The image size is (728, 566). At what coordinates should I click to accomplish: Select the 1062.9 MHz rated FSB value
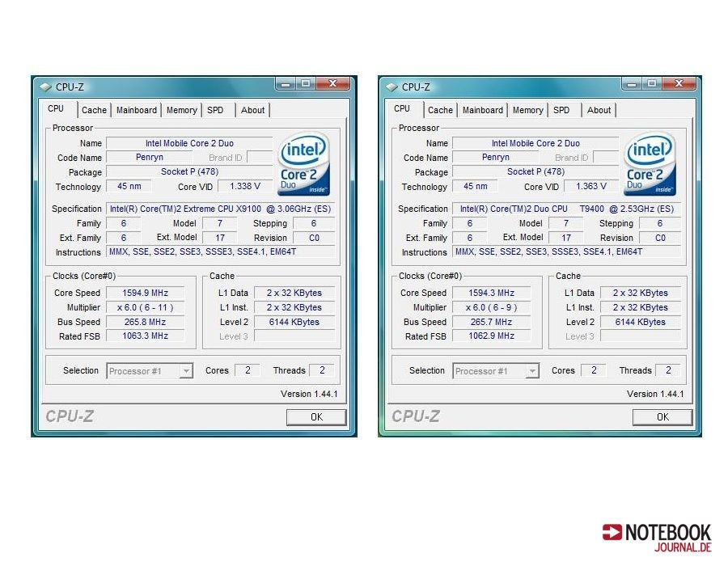coord(491,336)
